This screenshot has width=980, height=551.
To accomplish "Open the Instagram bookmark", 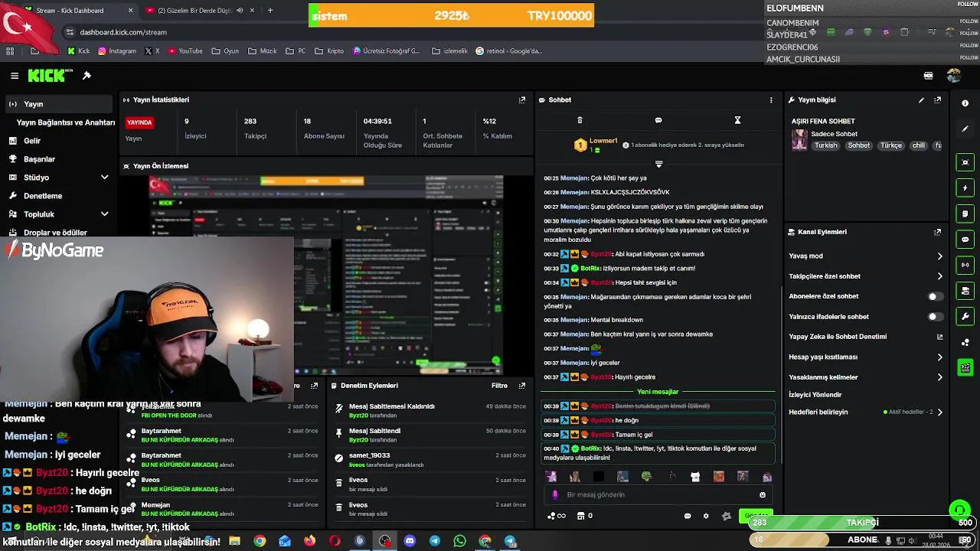I will click(x=116, y=51).
